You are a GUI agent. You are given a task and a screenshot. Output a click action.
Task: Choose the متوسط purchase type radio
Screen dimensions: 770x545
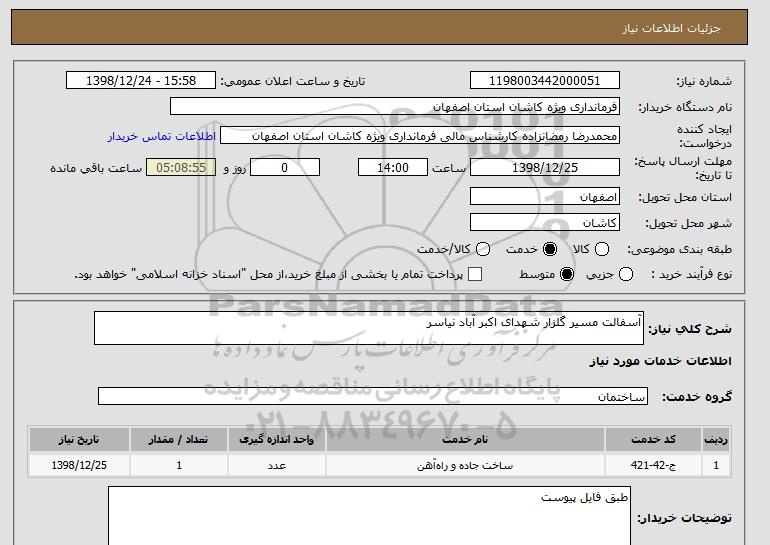click(567, 274)
